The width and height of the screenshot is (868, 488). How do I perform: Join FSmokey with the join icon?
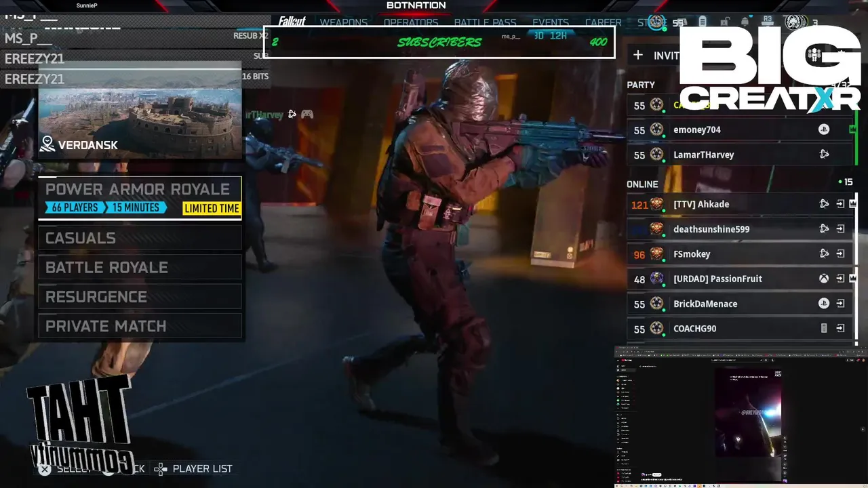pos(840,254)
